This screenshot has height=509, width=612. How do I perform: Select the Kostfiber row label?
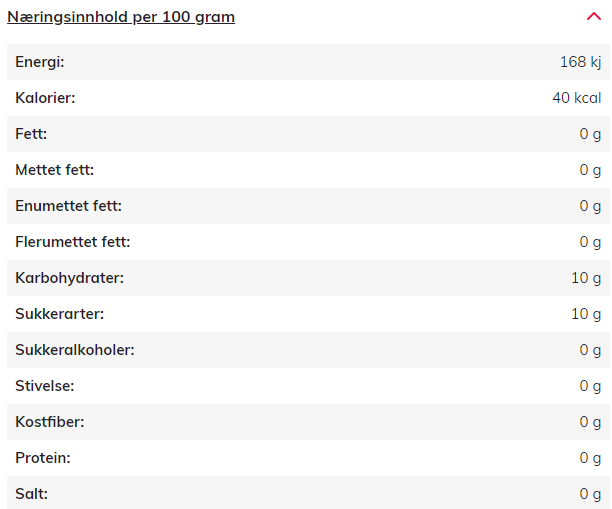[x=50, y=422]
